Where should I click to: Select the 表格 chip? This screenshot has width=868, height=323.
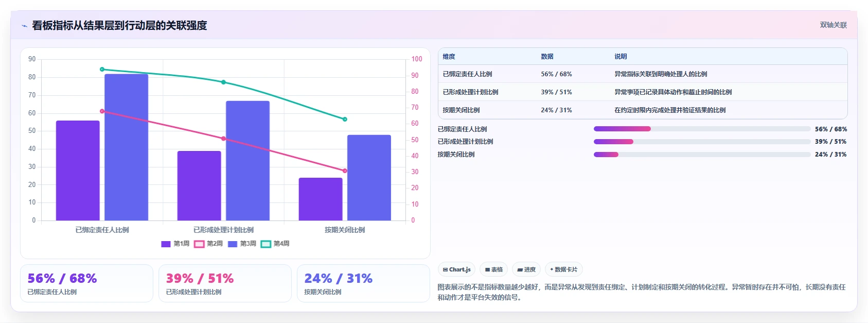tap(493, 269)
